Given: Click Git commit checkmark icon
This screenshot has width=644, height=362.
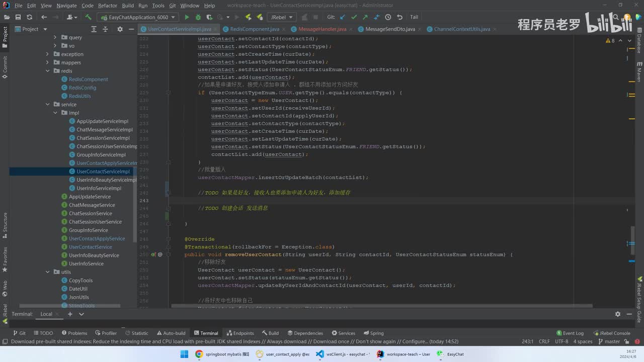Looking at the screenshot, I should pyautogui.click(x=354, y=17).
